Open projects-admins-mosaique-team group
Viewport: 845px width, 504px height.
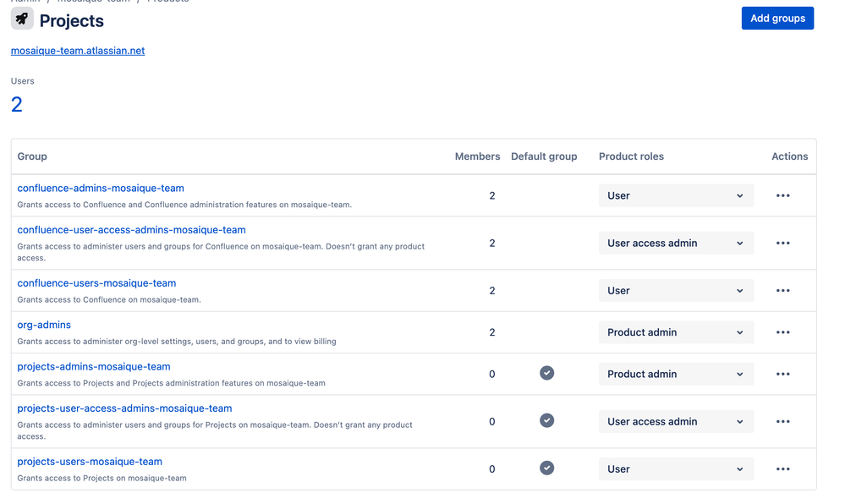pos(94,366)
